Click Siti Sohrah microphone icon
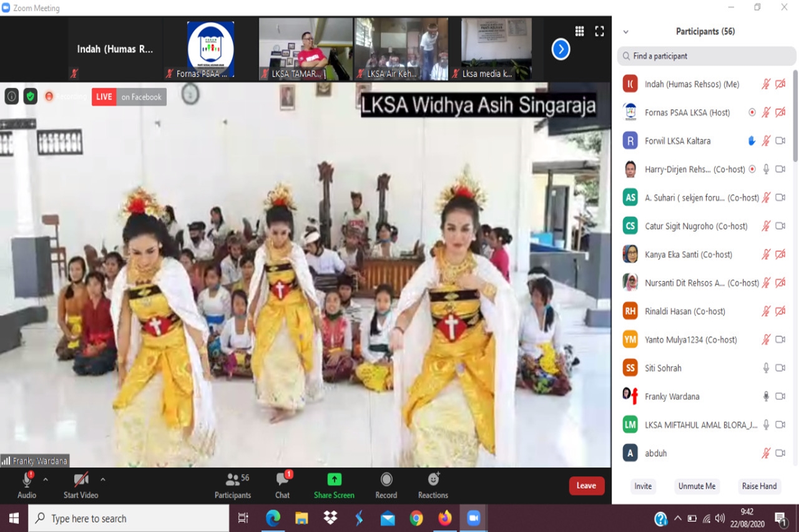799x532 pixels. coord(766,368)
